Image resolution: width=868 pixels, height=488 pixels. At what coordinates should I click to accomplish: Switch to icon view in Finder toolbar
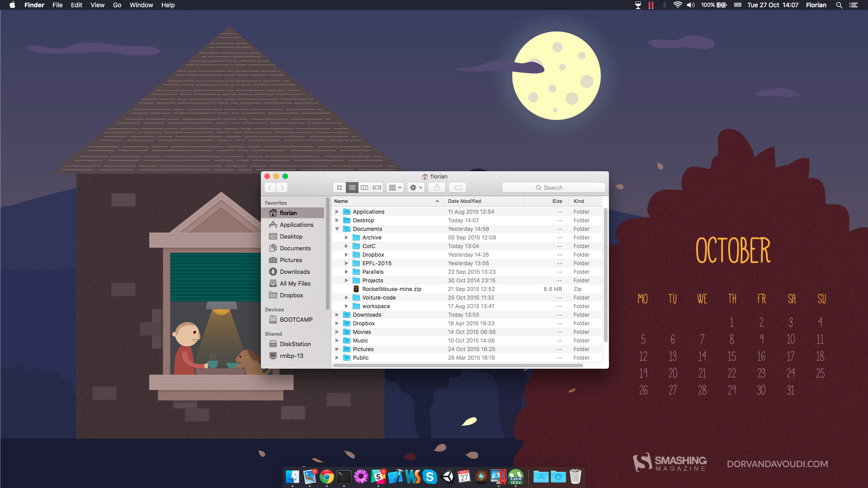click(340, 188)
